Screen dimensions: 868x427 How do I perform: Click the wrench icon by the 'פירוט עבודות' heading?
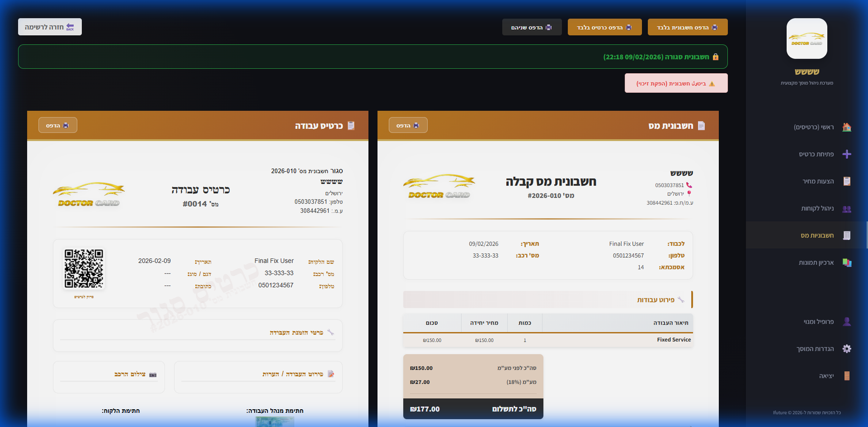[681, 300]
